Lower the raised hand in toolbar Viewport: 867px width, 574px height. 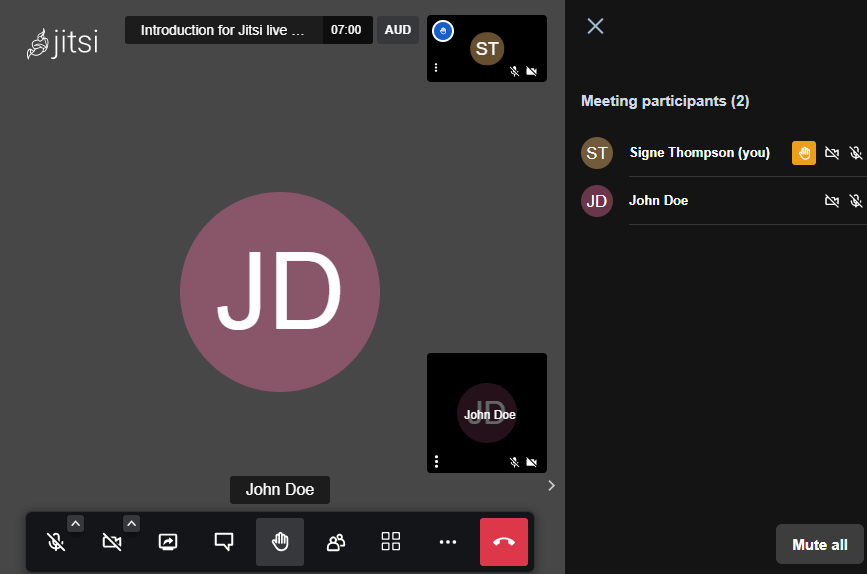pyautogui.click(x=280, y=542)
